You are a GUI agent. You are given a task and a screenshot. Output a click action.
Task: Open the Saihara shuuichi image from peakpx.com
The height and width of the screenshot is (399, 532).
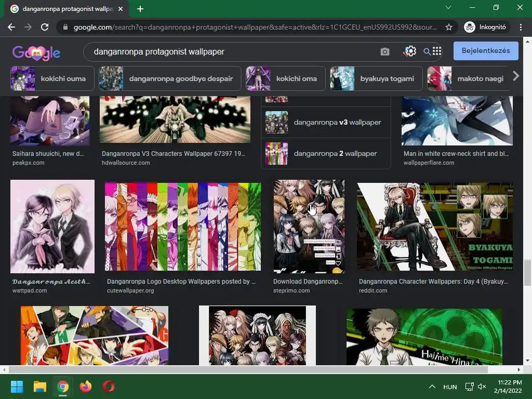(50, 121)
